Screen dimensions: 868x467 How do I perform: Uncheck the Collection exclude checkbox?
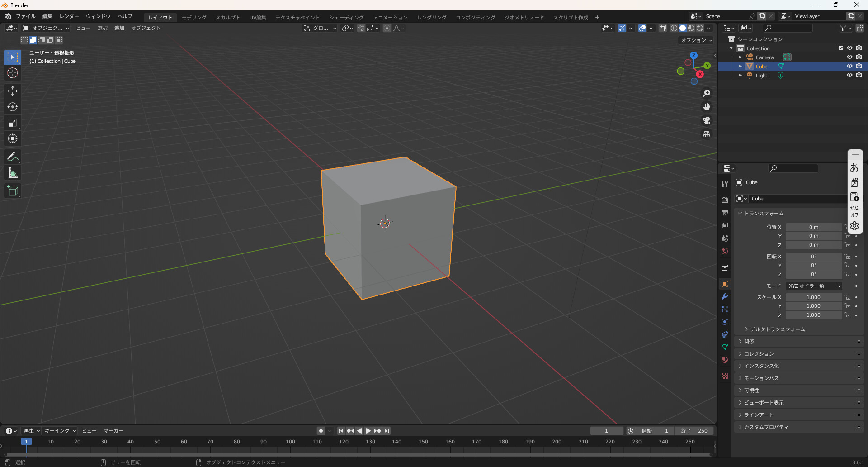click(841, 48)
